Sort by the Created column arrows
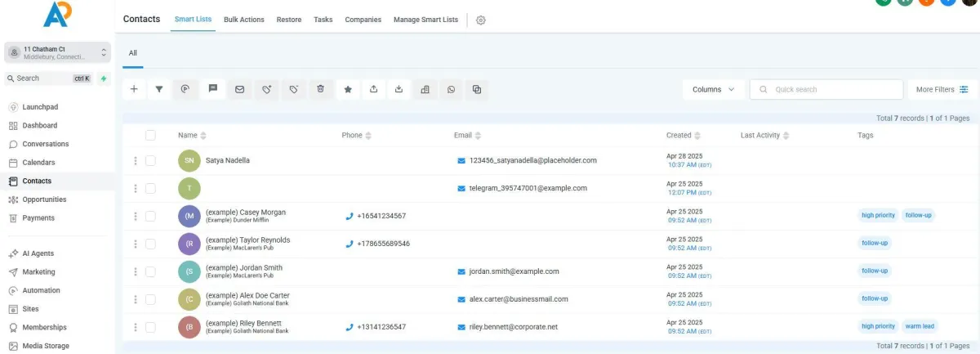980x354 pixels. (x=698, y=136)
